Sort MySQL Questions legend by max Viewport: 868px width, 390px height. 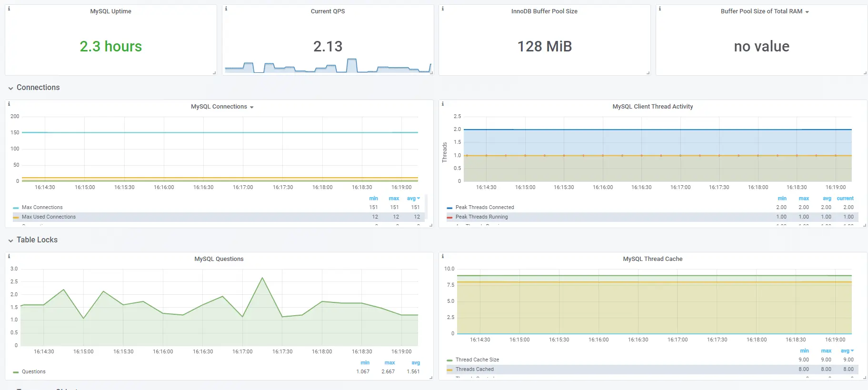389,363
